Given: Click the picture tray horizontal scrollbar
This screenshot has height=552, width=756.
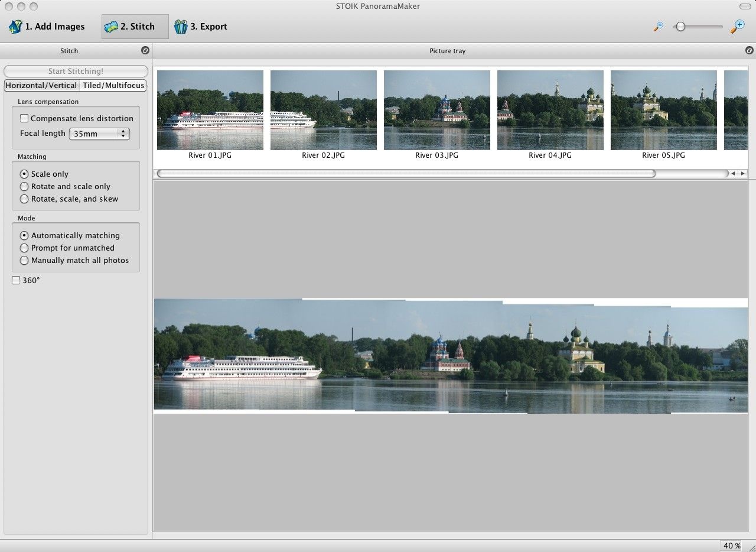Looking at the screenshot, I should pos(406,174).
